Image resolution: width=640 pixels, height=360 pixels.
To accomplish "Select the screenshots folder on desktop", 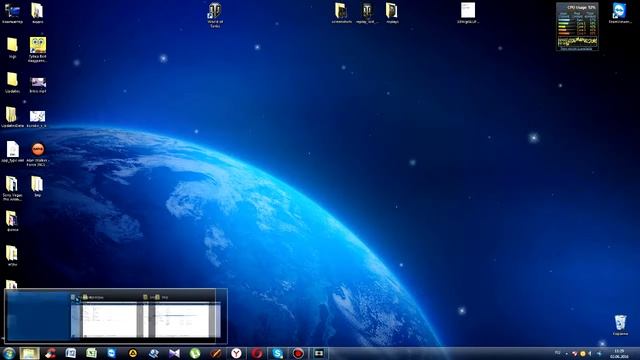I will click(341, 13).
